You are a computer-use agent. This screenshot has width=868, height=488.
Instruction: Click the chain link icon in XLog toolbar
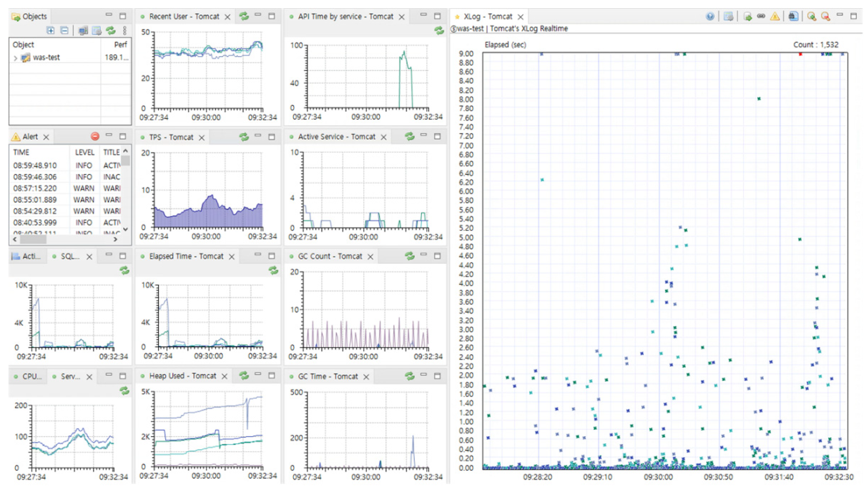tap(761, 16)
